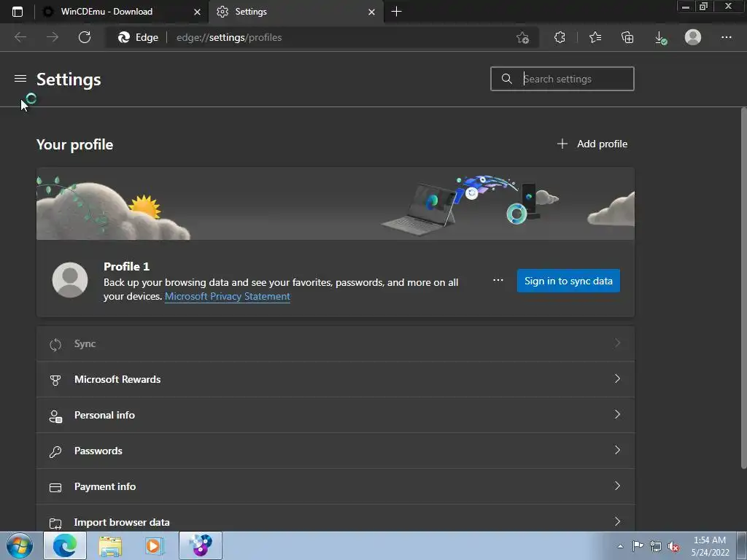The width and height of the screenshot is (747, 560).
Task: Sign in to sync data
Action: [568, 281]
